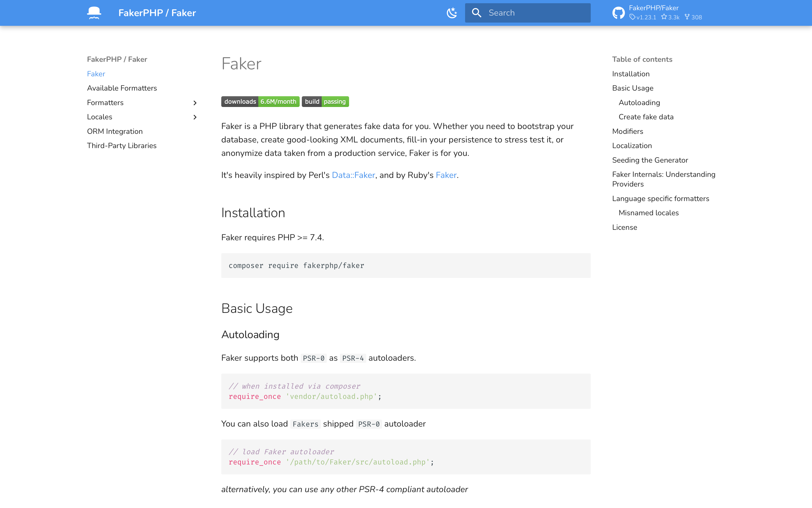Click the inline Fakers code tag
The image size is (812, 508).
pos(305,424)
